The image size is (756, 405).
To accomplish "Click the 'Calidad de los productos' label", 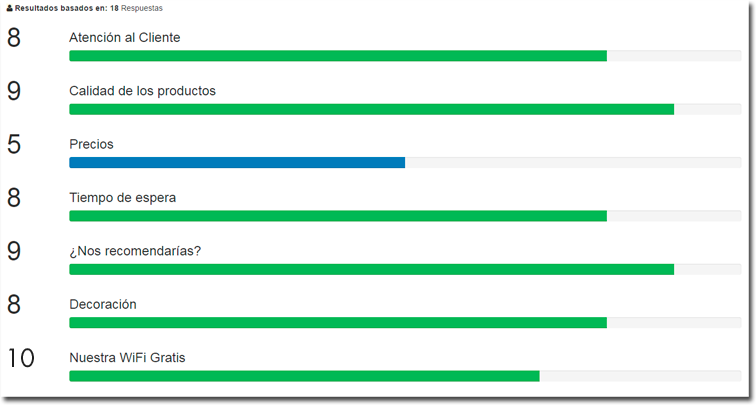I will point(142,91).
